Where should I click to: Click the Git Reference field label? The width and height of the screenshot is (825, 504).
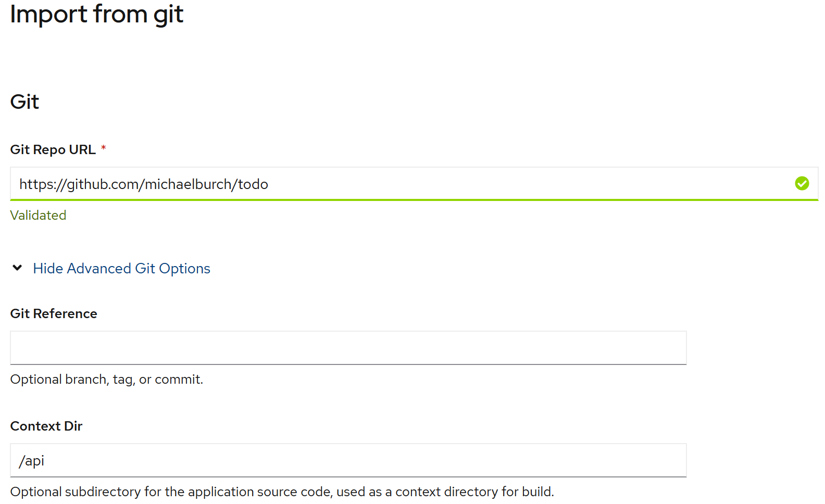point(54,314)
